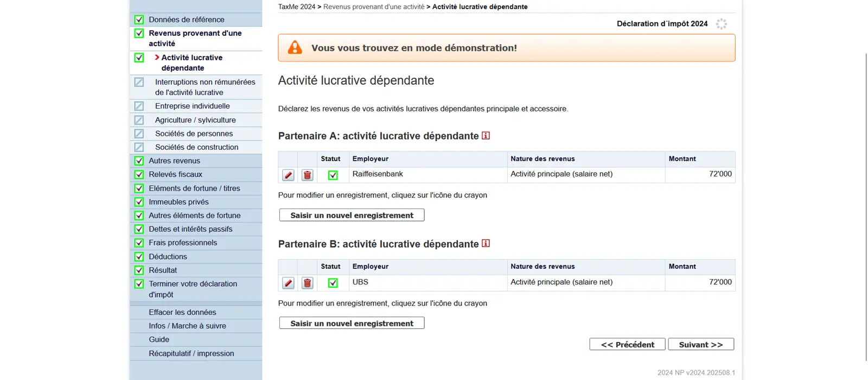Open Infos / Marche à suivre
The height and width of the screenshot is (380, 868).
point(187,326)
